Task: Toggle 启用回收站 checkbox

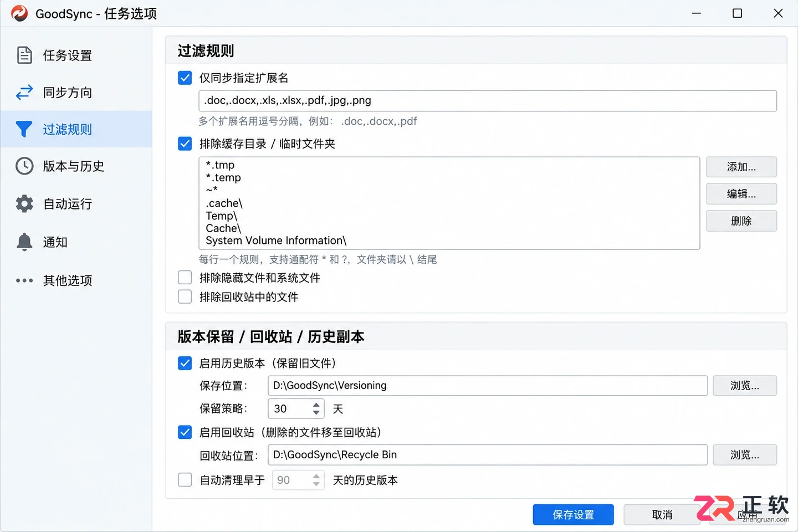Action: [185, 432]
